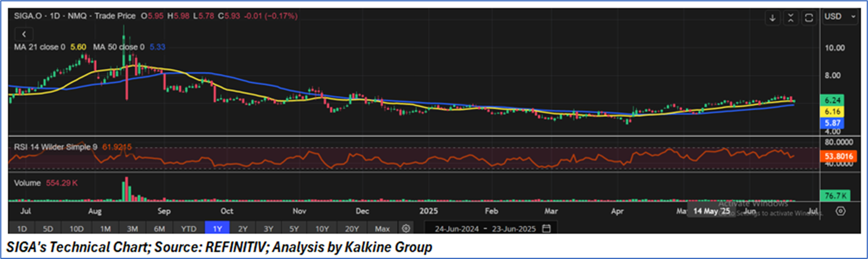
Task: Click the start date 24-Jun-2024
Action: click(x=456, y=228)
